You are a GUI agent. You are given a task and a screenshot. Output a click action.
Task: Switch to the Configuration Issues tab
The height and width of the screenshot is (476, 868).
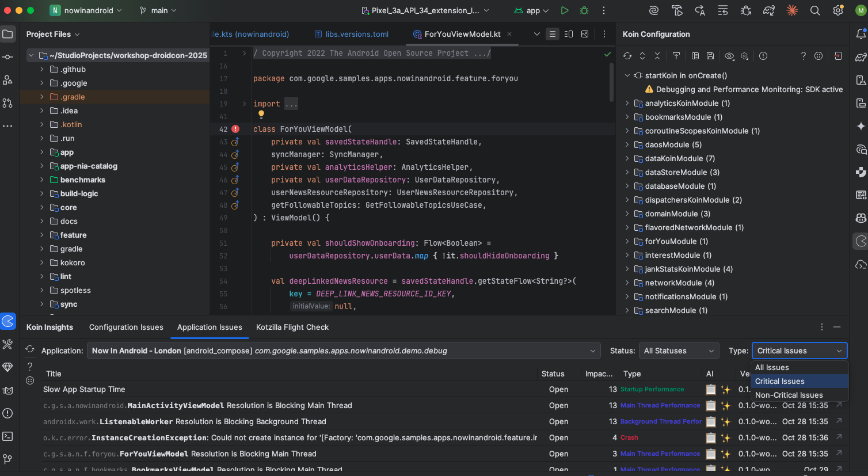pos(126,327)
